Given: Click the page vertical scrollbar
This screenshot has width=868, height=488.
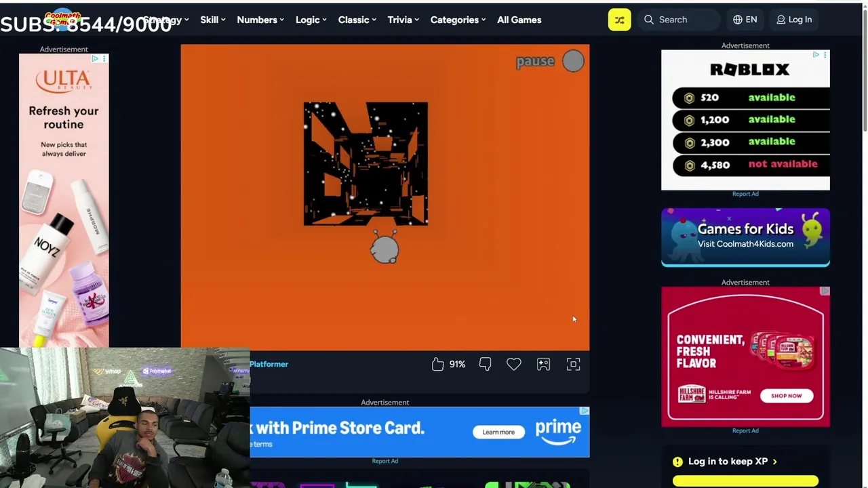Looking at the screenshot, I should 864,68.
